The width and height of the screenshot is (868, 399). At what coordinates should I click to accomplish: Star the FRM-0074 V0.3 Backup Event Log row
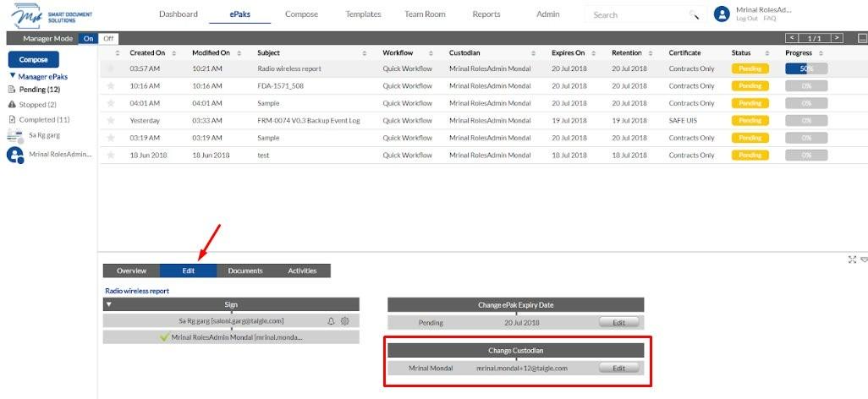point(111,120)
